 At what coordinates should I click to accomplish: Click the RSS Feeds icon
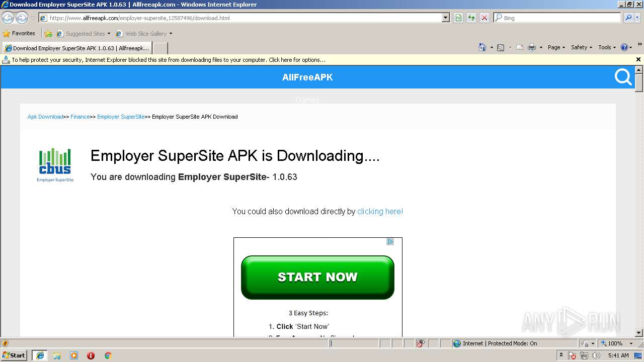coord(501,47)
